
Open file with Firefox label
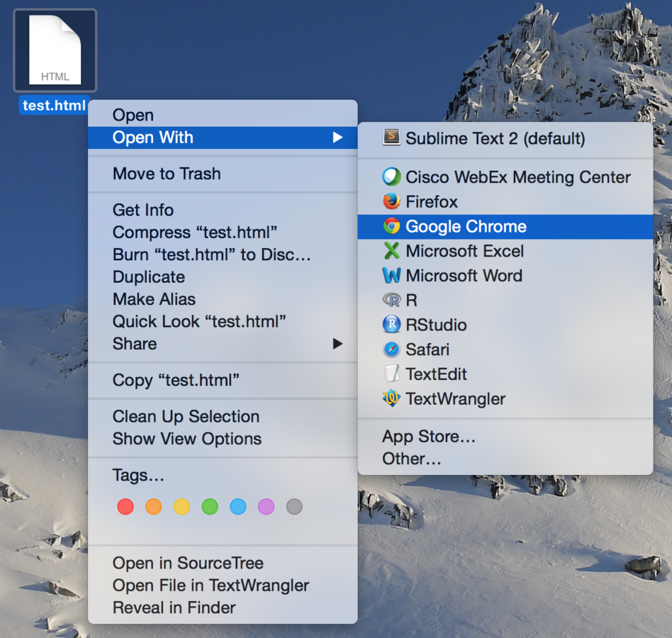(x=432, y=202)
